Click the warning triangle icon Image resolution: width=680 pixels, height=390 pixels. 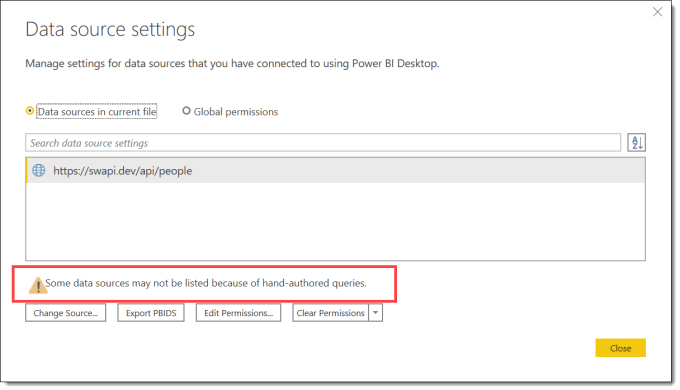point(37,285)
